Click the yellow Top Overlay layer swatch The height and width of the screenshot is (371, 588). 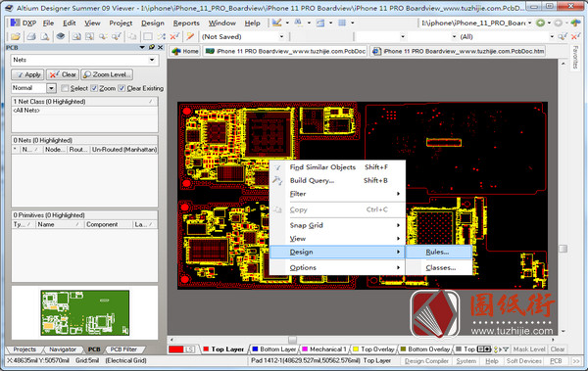(x=356, y=349)
